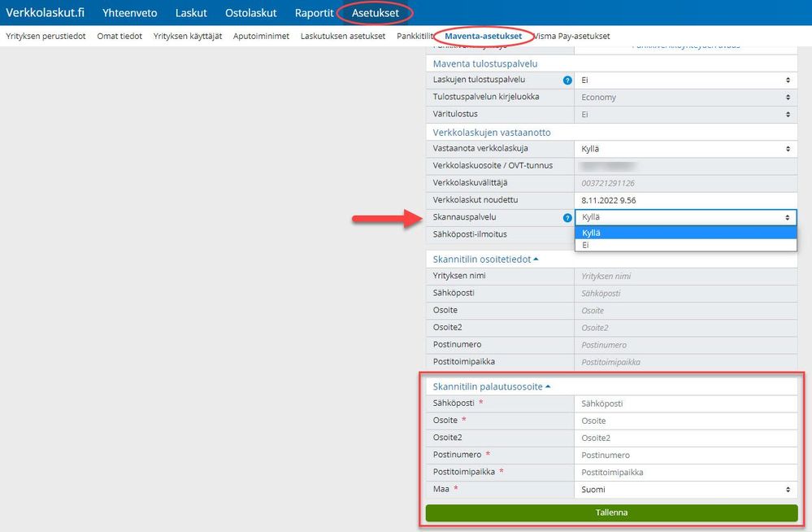Image resolution: width=812 pixels, height=532 pixels.
Task: Open Laskujen tulostuspalvelu dropdown
Action: pyautogui.click(x=686, y=80)
